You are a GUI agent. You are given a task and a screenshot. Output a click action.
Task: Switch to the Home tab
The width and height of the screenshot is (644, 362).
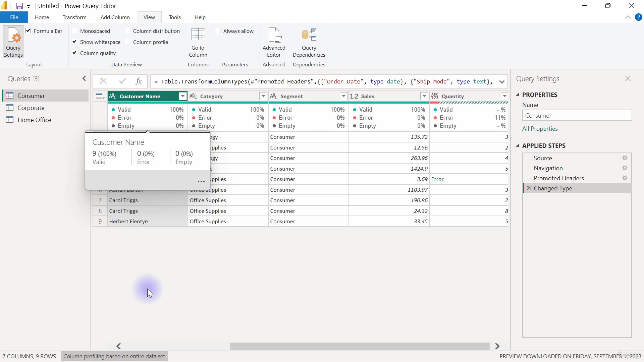pyautogui.click(x=42, y=17)
